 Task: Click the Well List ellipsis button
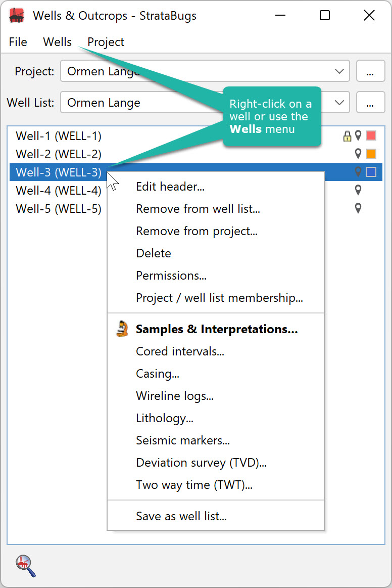click(x=370, y=102)
